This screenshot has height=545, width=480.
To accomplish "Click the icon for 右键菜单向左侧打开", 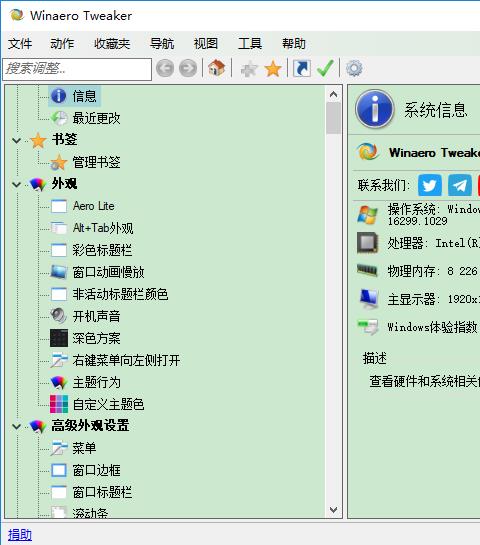I will [59, 360].
